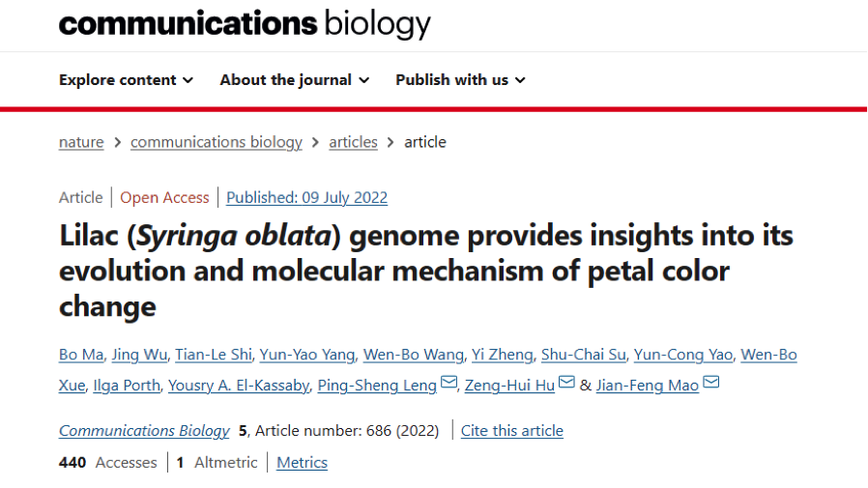Click Communications Biology journal citation link

(144, 431)
